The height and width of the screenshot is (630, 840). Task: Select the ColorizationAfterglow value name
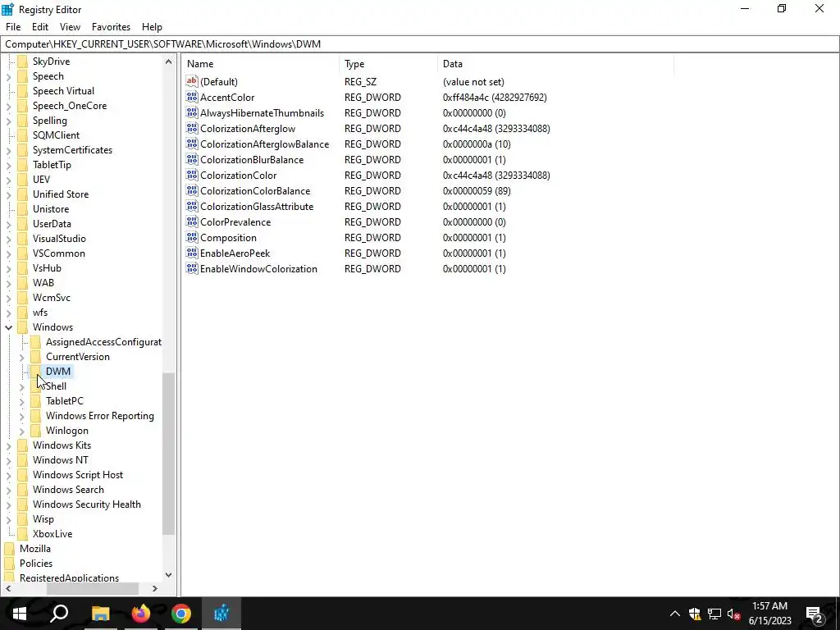248,129
